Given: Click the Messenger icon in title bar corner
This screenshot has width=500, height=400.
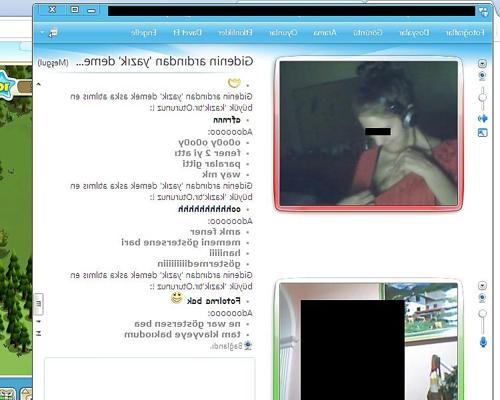Looking at the screenshot, I should tap(483, 12).
